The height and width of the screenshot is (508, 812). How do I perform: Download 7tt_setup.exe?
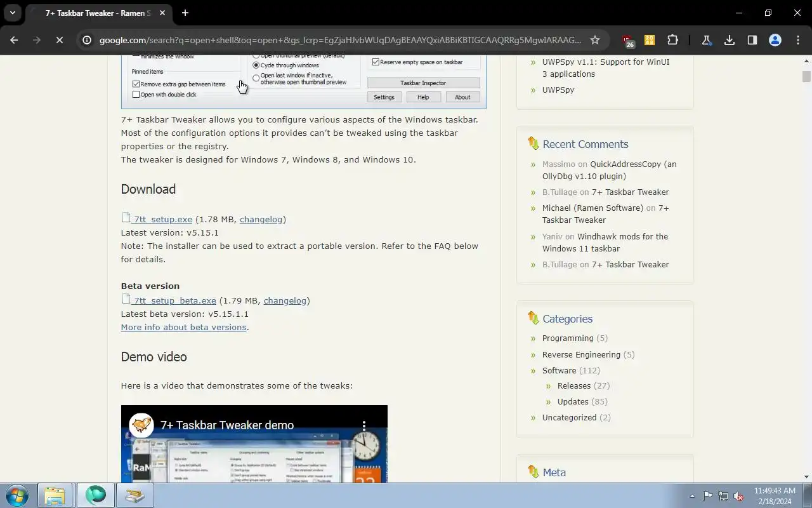(163, 219)
